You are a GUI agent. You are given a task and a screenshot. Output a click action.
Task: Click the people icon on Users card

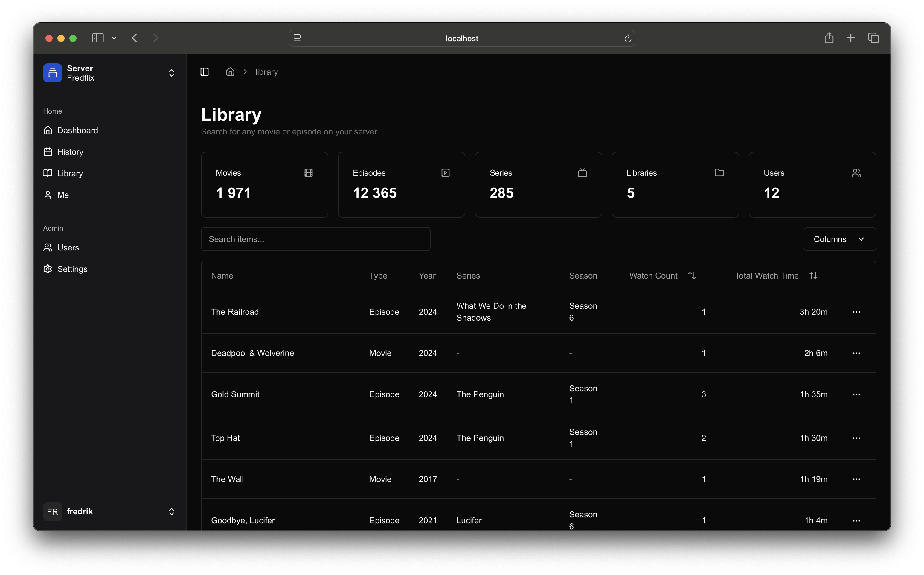[x=856, y=173]
